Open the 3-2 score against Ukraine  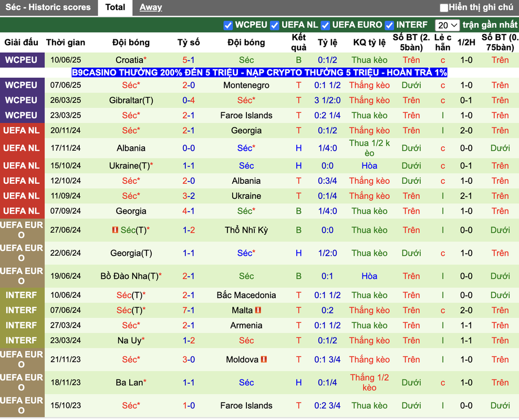(189, 196)
